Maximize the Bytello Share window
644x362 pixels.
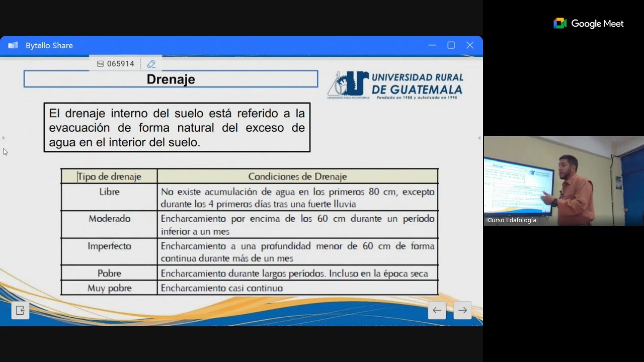(x=451, y=45)
